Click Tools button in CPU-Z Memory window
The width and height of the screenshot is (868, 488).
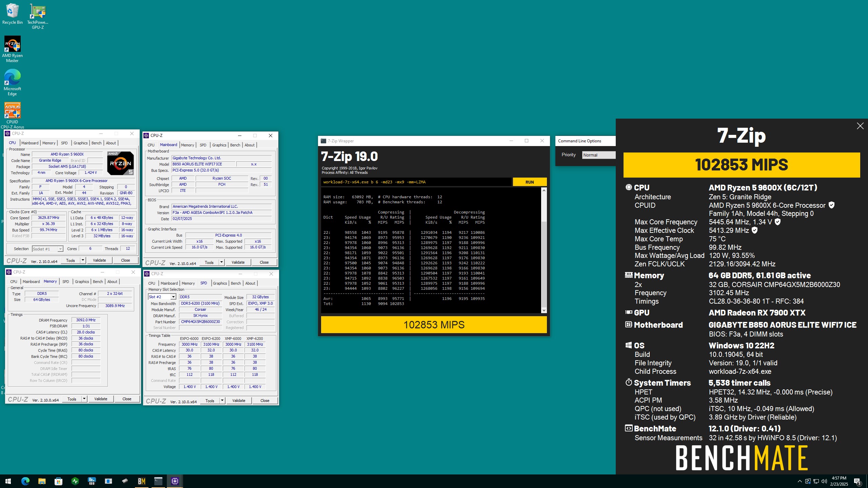click(x=72, y=399)
